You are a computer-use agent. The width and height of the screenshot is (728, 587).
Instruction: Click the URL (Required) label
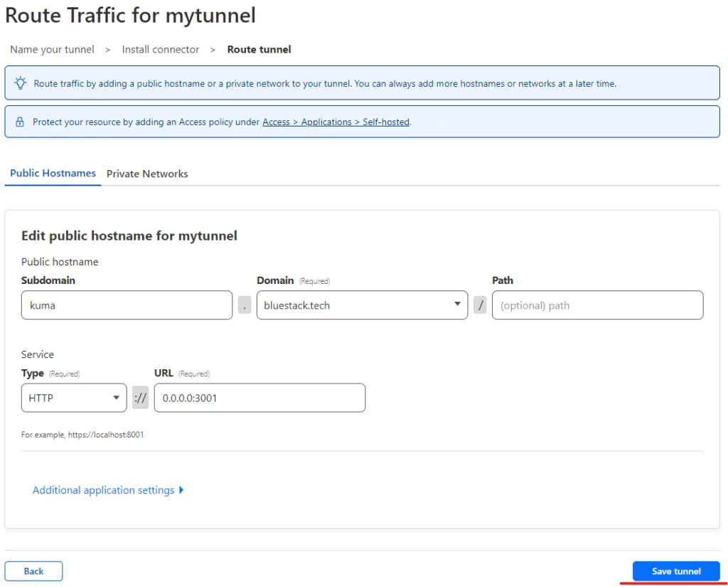click(x=182, y=374)
